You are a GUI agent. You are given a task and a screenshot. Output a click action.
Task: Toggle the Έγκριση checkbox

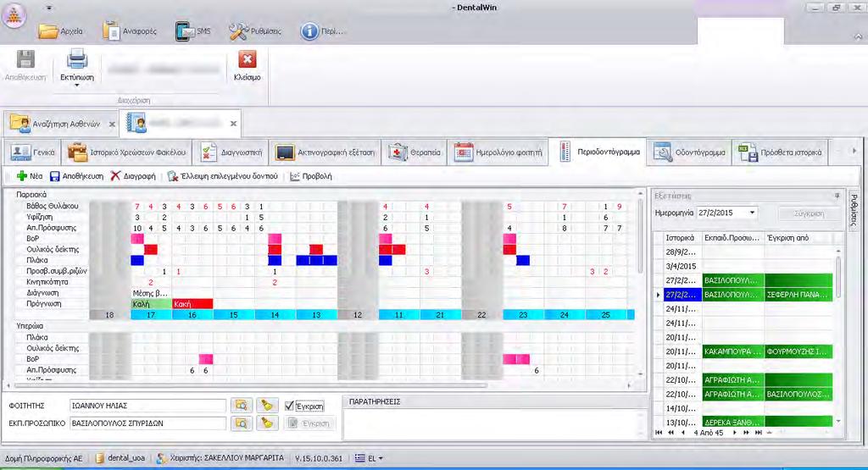289,406
